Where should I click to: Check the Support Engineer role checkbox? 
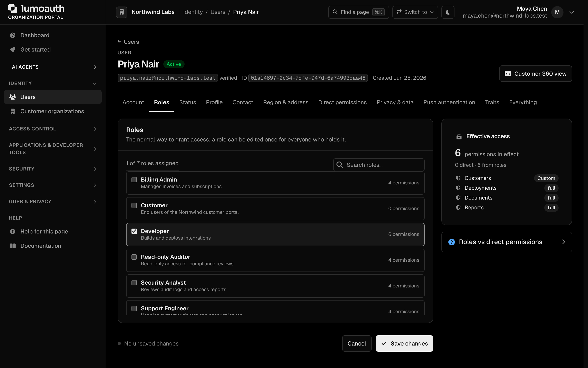[x=134, y=309]
